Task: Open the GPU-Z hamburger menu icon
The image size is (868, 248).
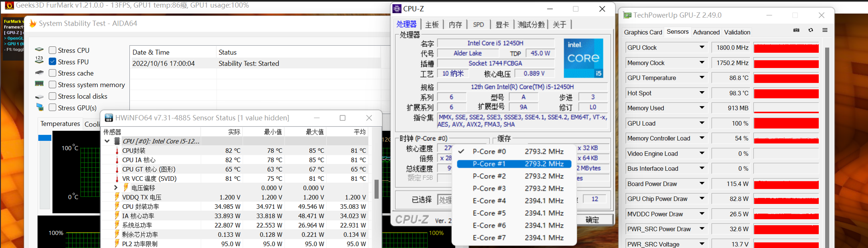Action: [x=825, y=30]
